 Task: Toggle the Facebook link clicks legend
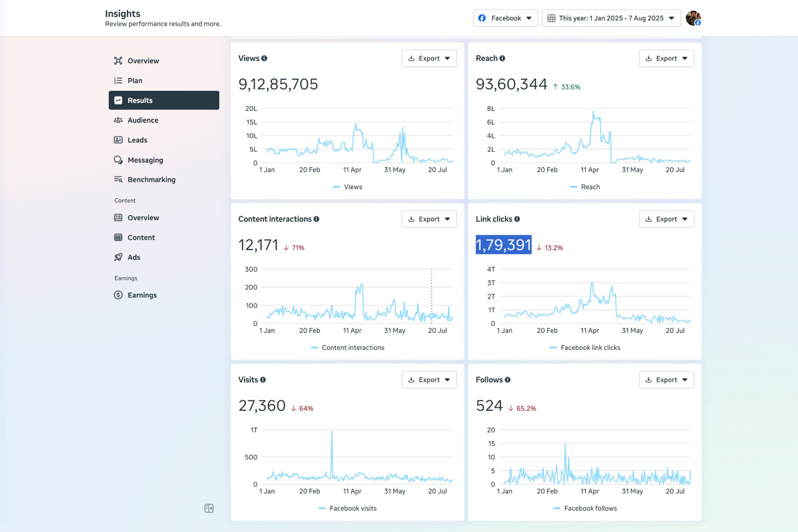click(585, 348)
